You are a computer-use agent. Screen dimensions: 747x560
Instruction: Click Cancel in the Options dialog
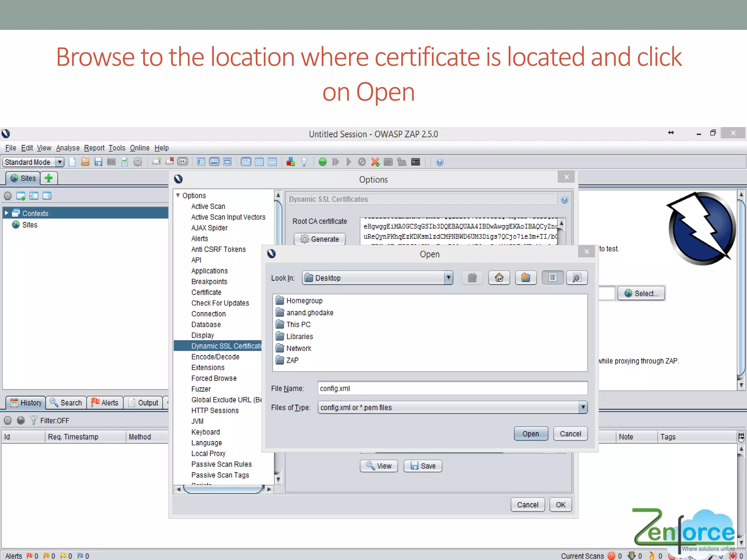(527, 505)
